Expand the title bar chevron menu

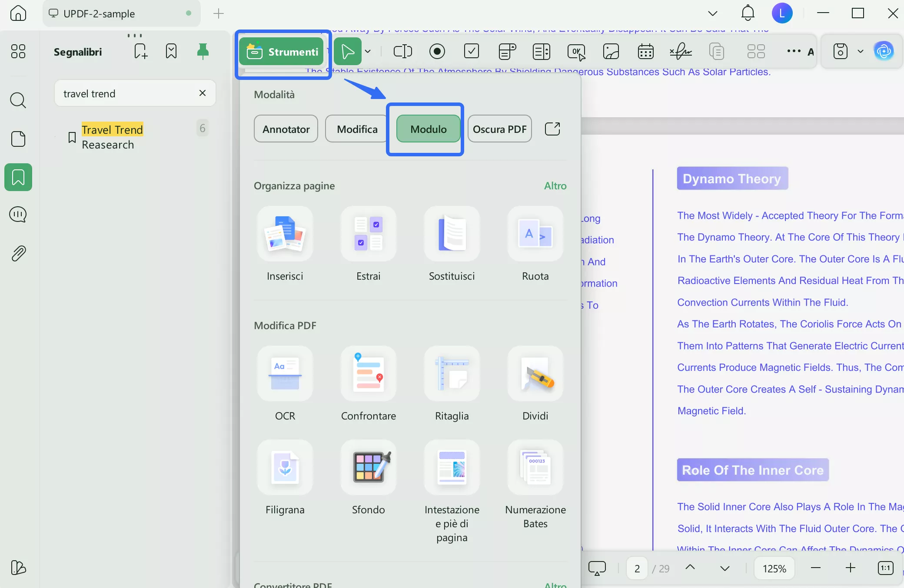tap(712, 13)
